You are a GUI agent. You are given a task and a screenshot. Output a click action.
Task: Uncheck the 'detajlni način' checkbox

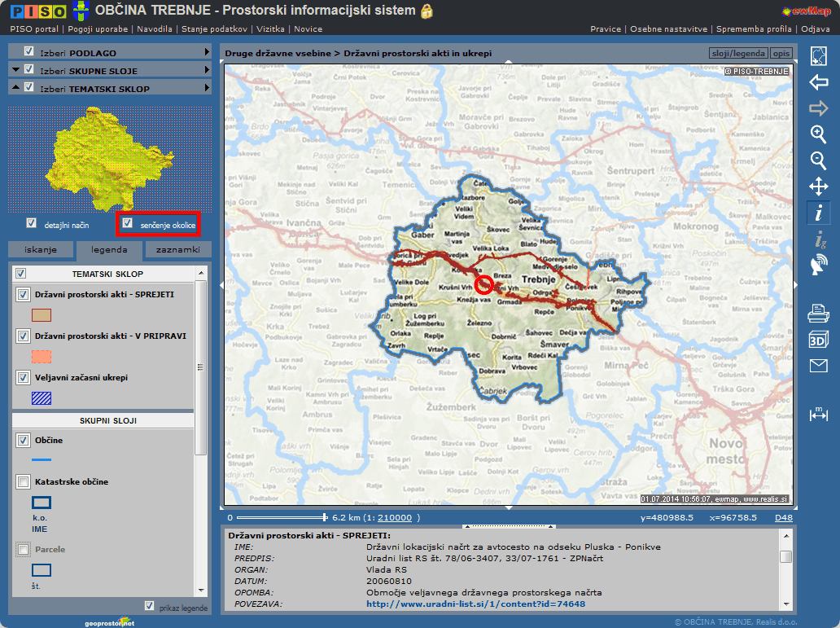32,223
